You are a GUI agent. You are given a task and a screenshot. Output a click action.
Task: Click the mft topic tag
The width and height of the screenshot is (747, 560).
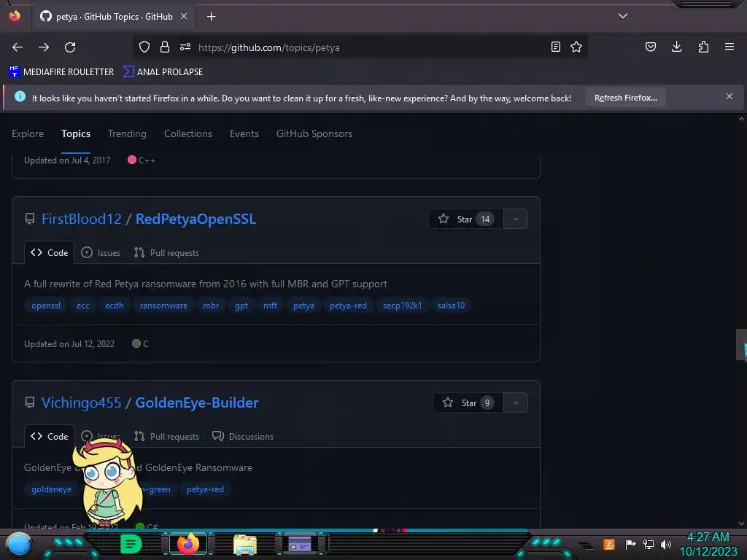270,306
